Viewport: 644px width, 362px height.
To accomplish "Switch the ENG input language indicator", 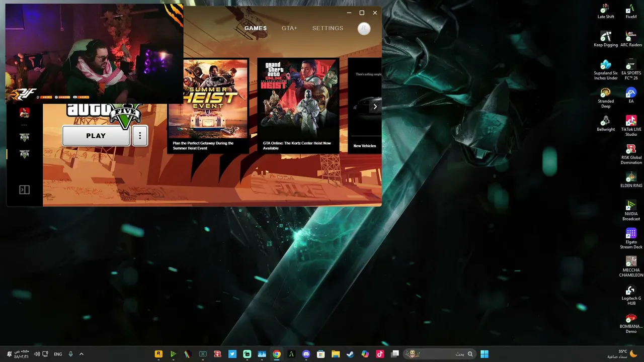I will pos(58,354).
